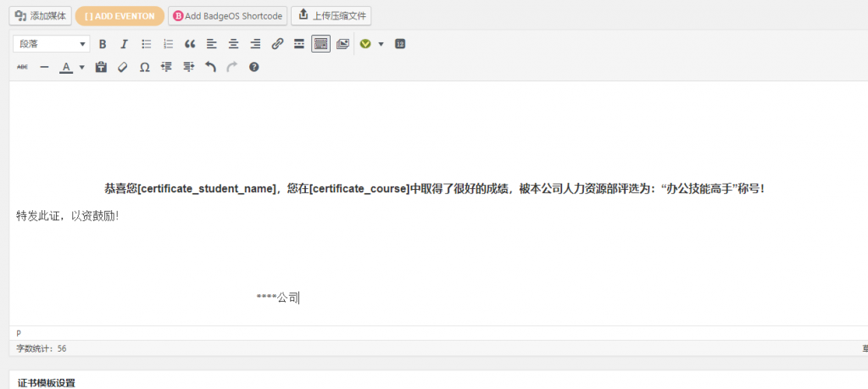Toggle strikethrough formatting
Viewport: 868px width, 389px height.
(22, 67)
